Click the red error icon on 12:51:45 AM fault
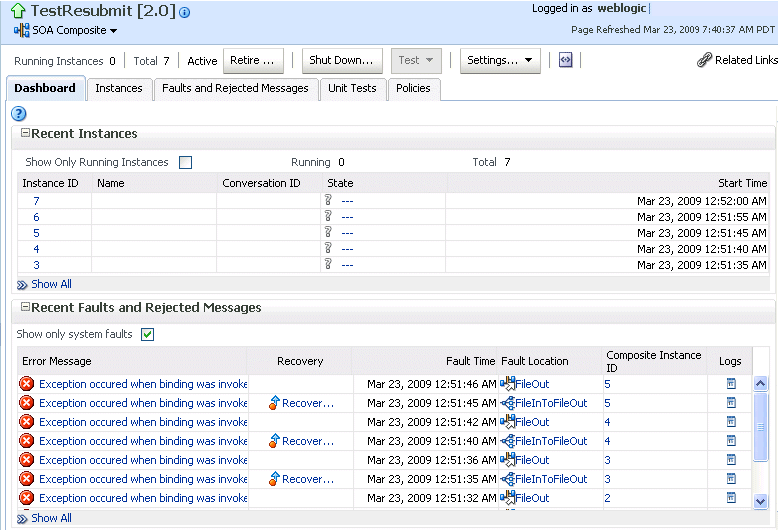The image size is (778, 530). (x=27, y=402)
